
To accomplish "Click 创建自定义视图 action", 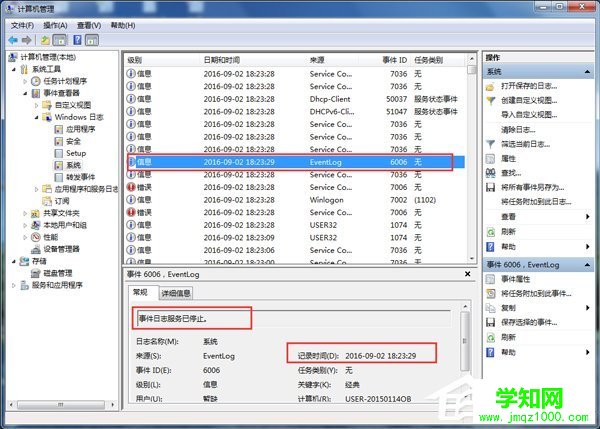I will (529, 100).
